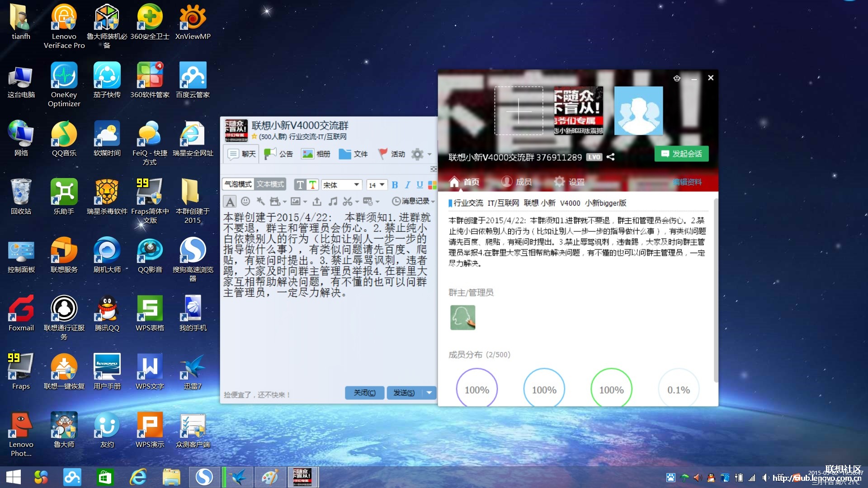The height and width of the screenshot is (488, 868).
Task: Open the emoji face picker in chat toolbar
Action: (245, 201)
